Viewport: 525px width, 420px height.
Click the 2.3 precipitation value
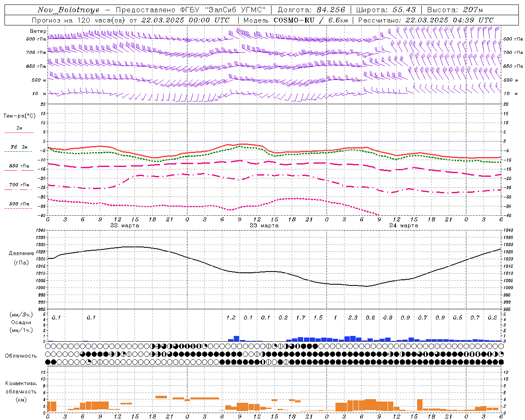tap(353, 318)
